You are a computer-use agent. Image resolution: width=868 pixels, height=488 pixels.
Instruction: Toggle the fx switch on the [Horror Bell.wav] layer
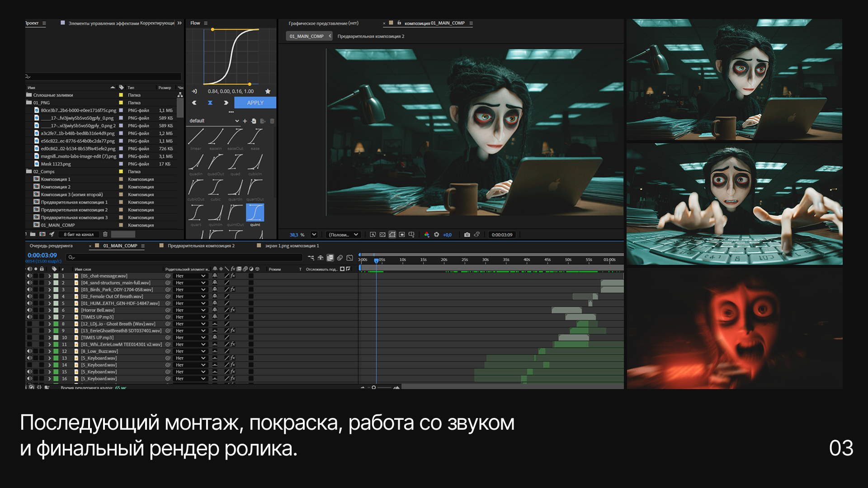tap(232, 310)
